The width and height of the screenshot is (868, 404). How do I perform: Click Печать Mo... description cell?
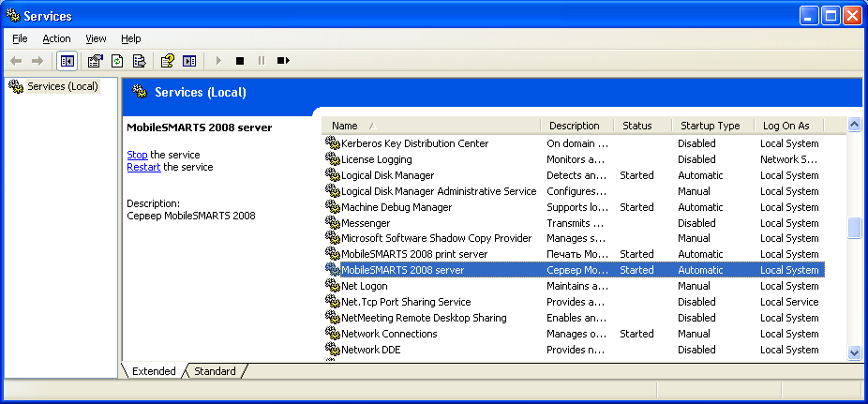tap(577, 254)
